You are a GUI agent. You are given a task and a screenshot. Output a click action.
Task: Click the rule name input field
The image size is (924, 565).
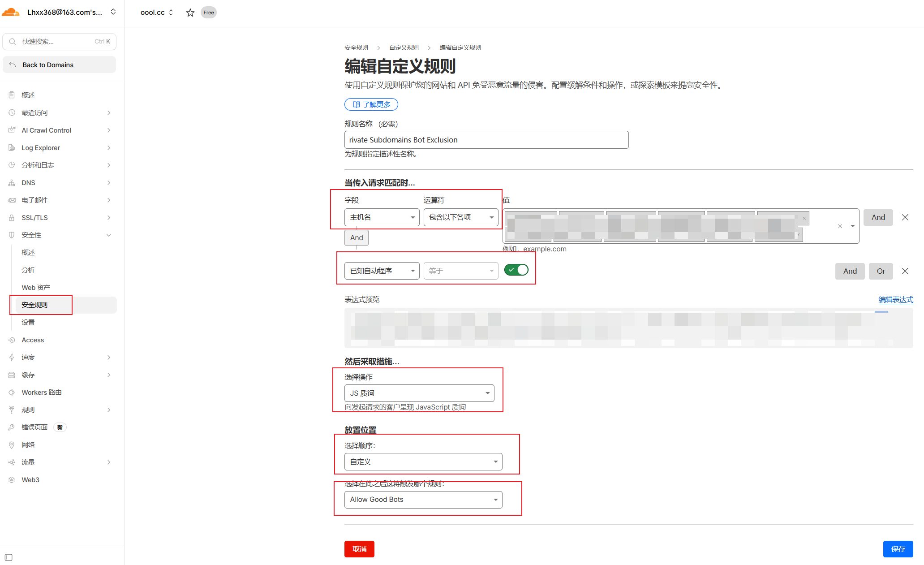coord(486,139)
